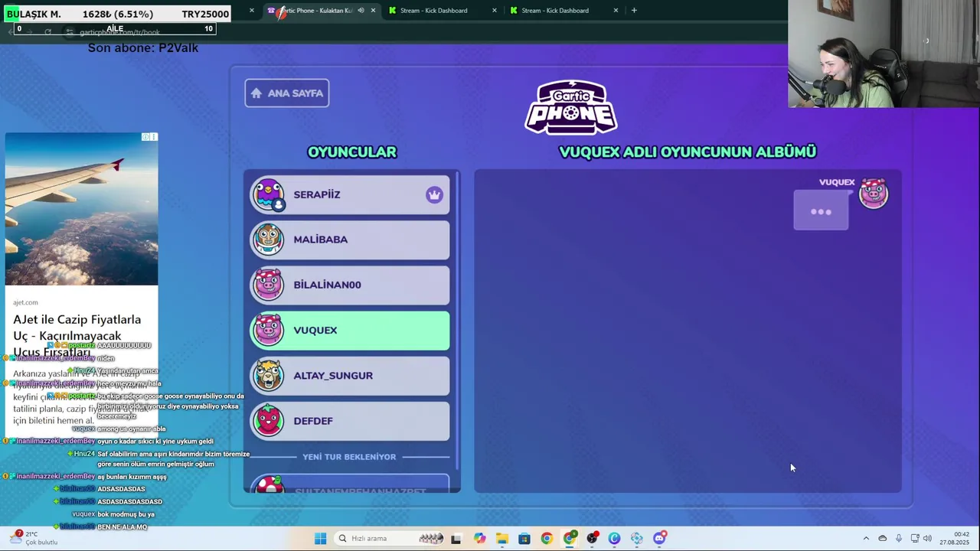Viewport: 980px width, 551px height.
Task: Select player SERAPIIZ in the players list
Action: (350, 194)
